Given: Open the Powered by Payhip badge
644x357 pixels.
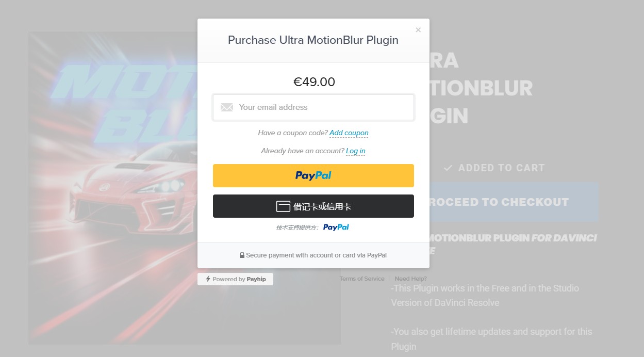Looking at the screenshot, I should pos(236,279).
